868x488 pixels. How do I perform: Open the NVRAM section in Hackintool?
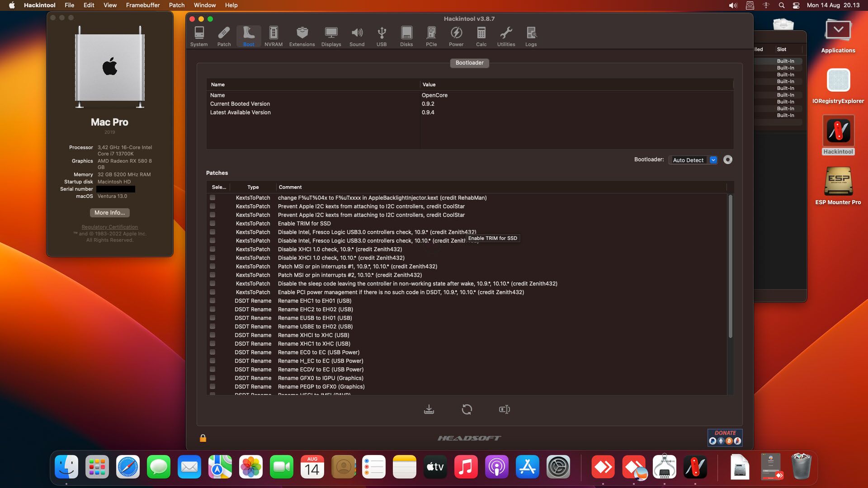click(273, 36)
